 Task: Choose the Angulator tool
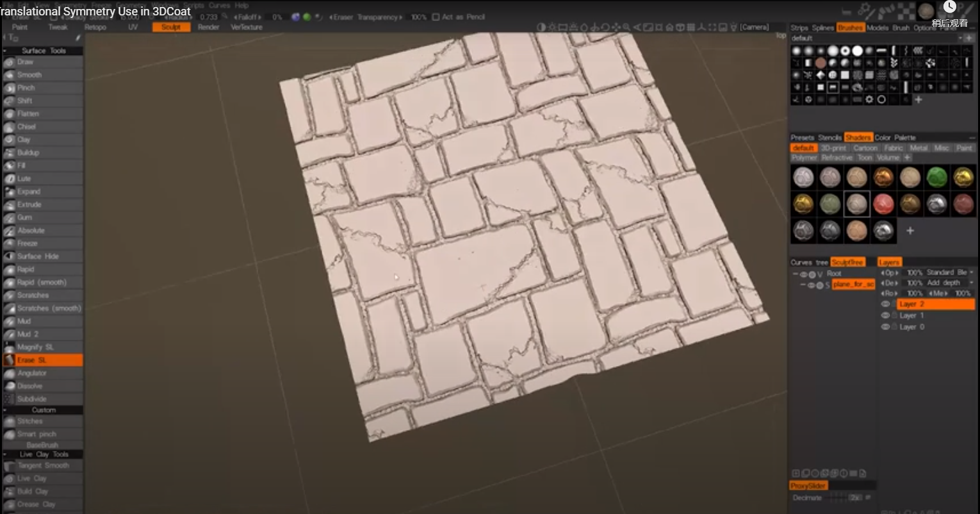42,373
